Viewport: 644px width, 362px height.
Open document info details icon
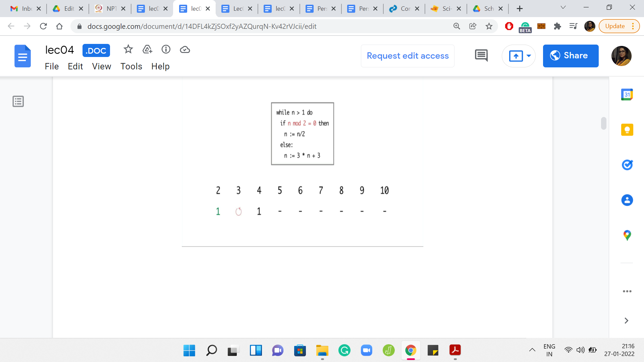tap(166, 50)
